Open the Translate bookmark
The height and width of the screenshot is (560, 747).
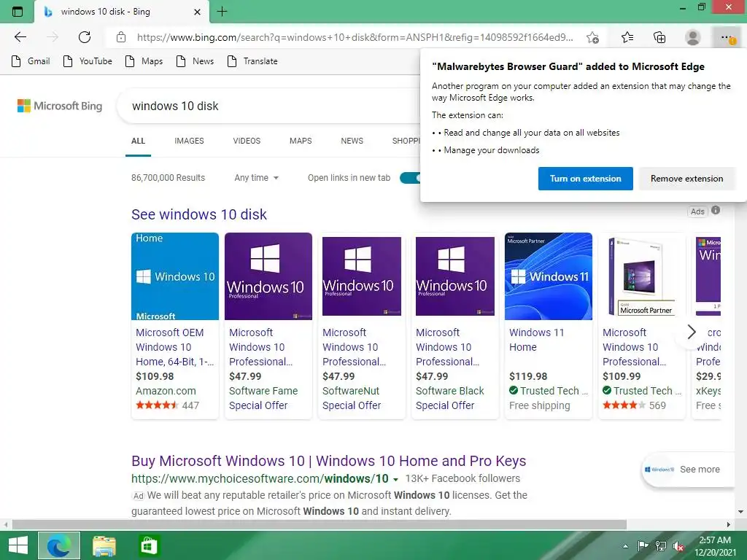pos(252,61)
